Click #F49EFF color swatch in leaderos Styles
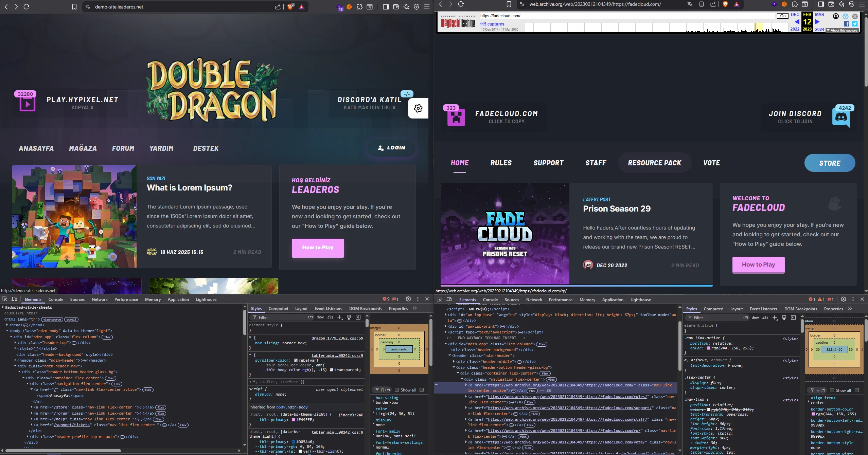The image size is (868, 455). [x=294, y=420]
